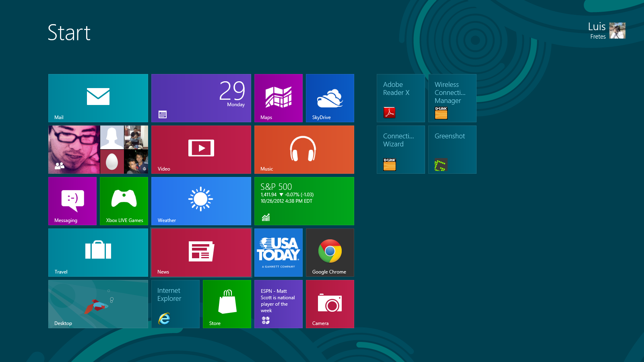The height and width of the screenshot is (362, 644).
Task: Launch the Camera tile
Action: (x=330, y=304)
